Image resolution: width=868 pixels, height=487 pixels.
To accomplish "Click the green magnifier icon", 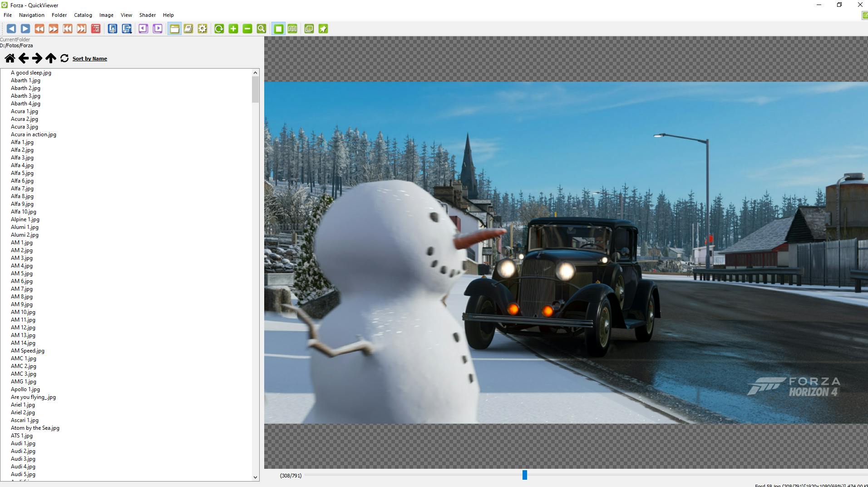I will pyautogui.click(x=261, y=29).
